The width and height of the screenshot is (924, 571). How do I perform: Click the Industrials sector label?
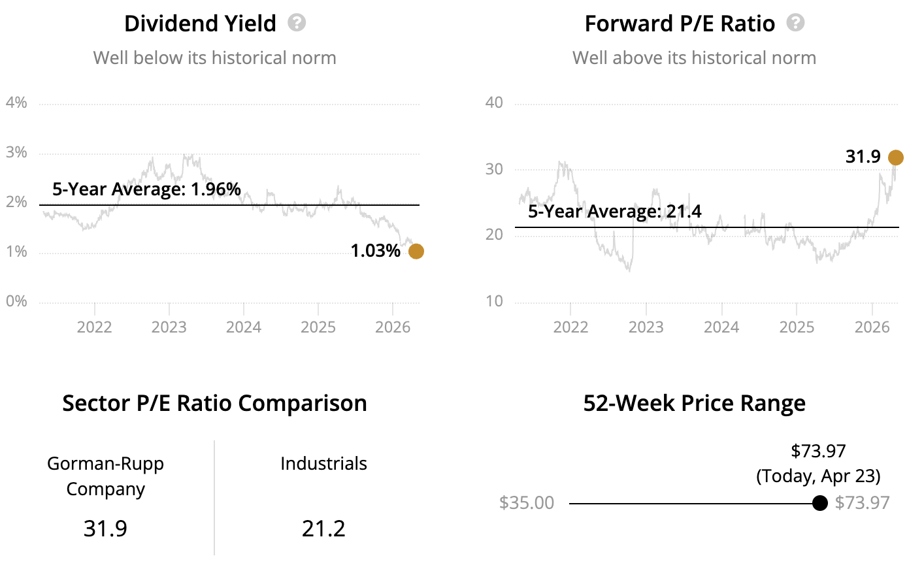pyautogui.click(x=323, y=464)
